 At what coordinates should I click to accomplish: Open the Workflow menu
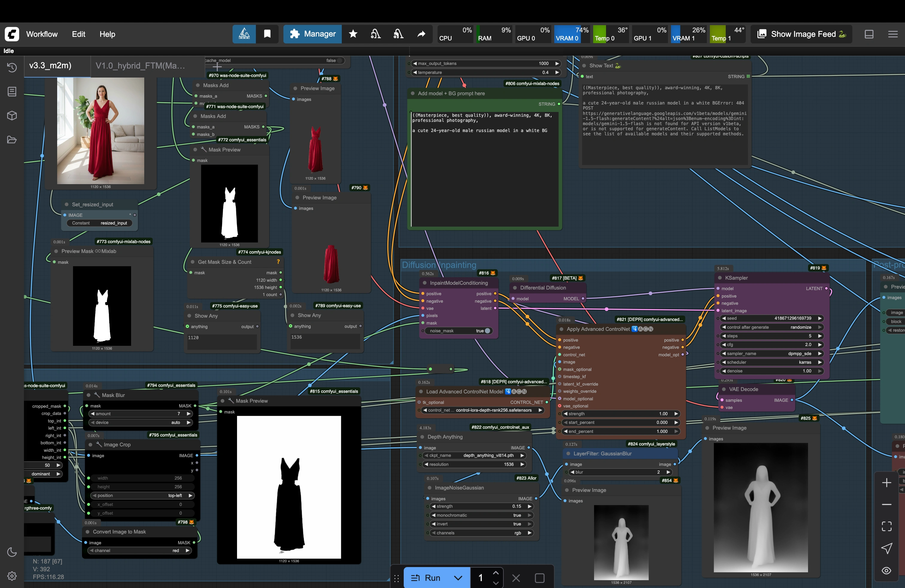click(42, 34)
